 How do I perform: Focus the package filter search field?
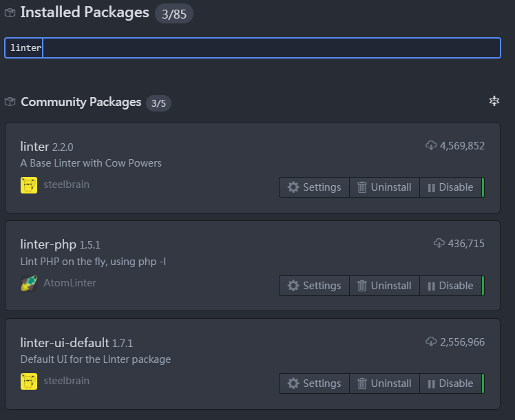(x=252, y=48)
